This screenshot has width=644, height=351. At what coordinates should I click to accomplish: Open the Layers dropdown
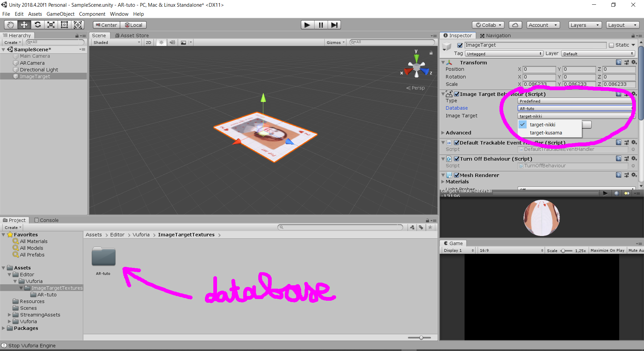pos(584,25)
